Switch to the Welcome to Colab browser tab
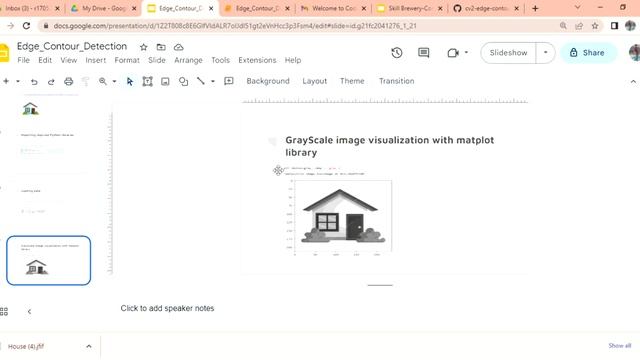This screenshot has height=360, width=640. click(x=334, y=8)
